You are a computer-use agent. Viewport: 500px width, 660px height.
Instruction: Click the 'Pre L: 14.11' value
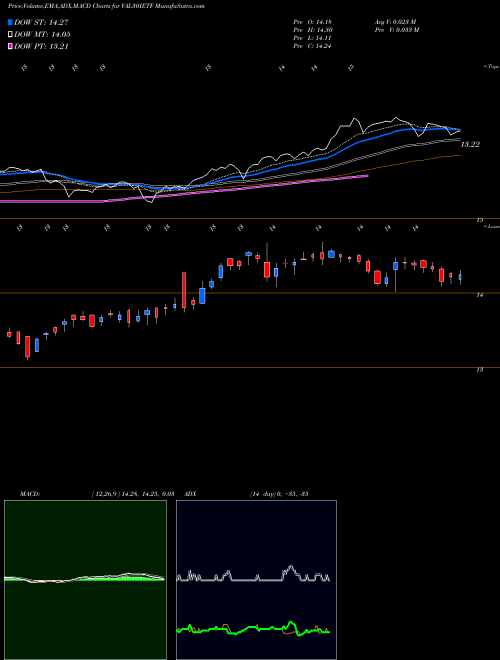(x=312, y=38)
